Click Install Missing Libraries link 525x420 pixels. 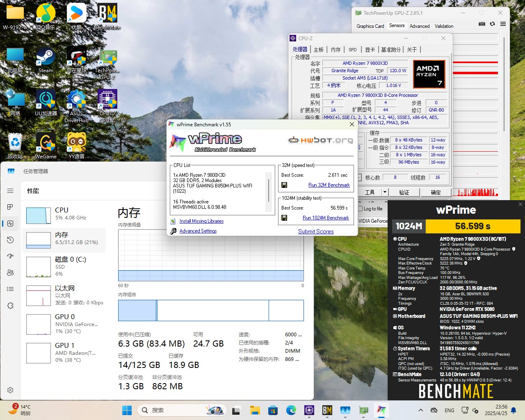(201, 221)
